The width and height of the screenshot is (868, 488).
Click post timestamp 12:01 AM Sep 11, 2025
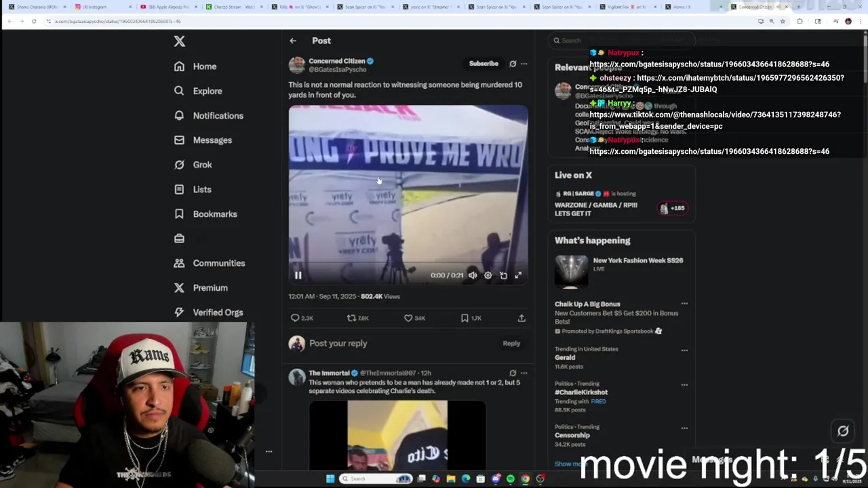pos(322,296)
